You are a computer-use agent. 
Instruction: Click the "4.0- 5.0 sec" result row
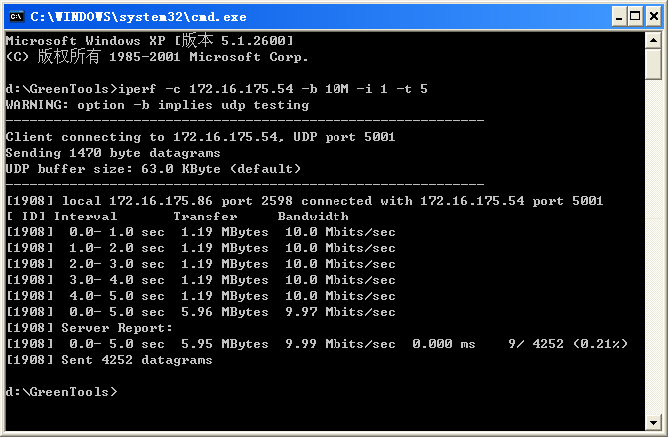click(x=201, y=296)
